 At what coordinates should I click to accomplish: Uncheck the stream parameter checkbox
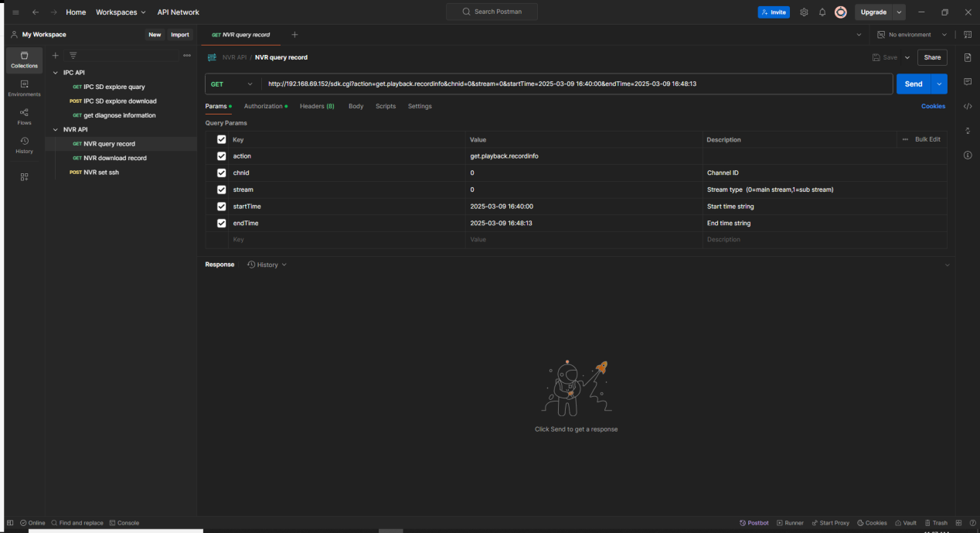pos(222,190)
